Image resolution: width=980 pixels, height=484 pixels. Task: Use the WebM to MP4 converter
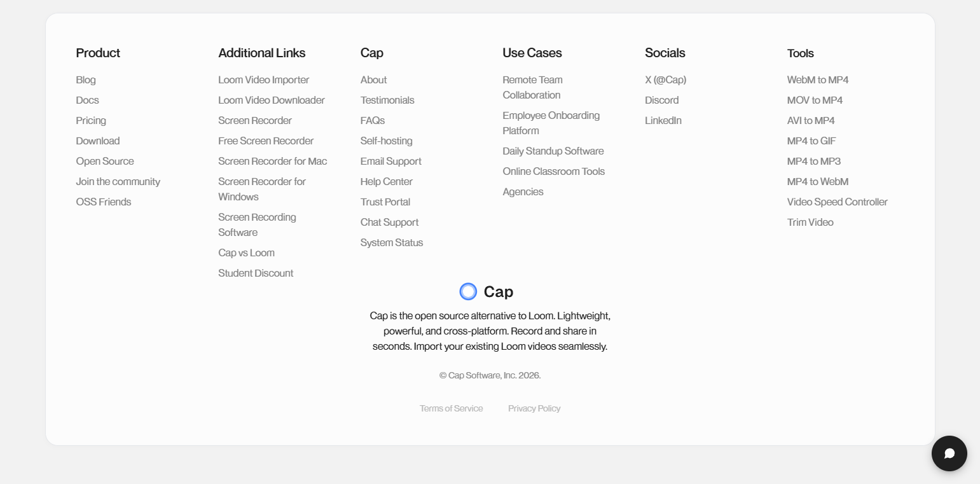point(817,80)
